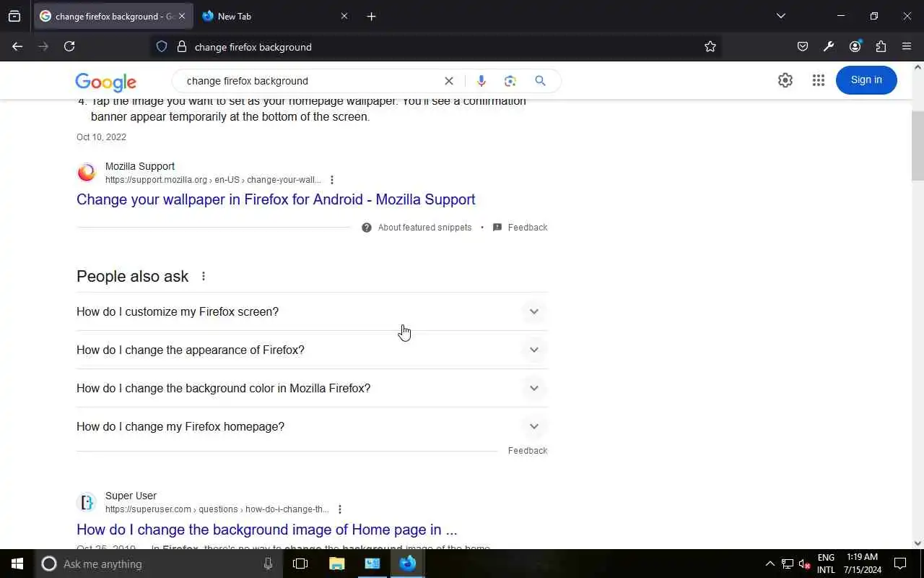The width and height of the screenshot is (924, 578).
Task: Open the pinned app beside File Explorer
Action: click(x=372, y=564)
